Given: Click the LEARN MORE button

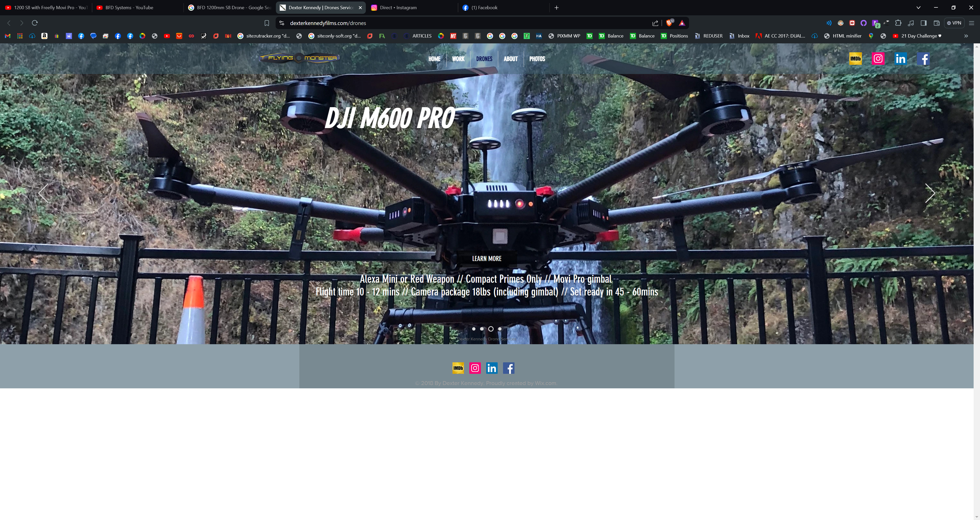Looking at the screenshot, I should [x=487, y=258].
